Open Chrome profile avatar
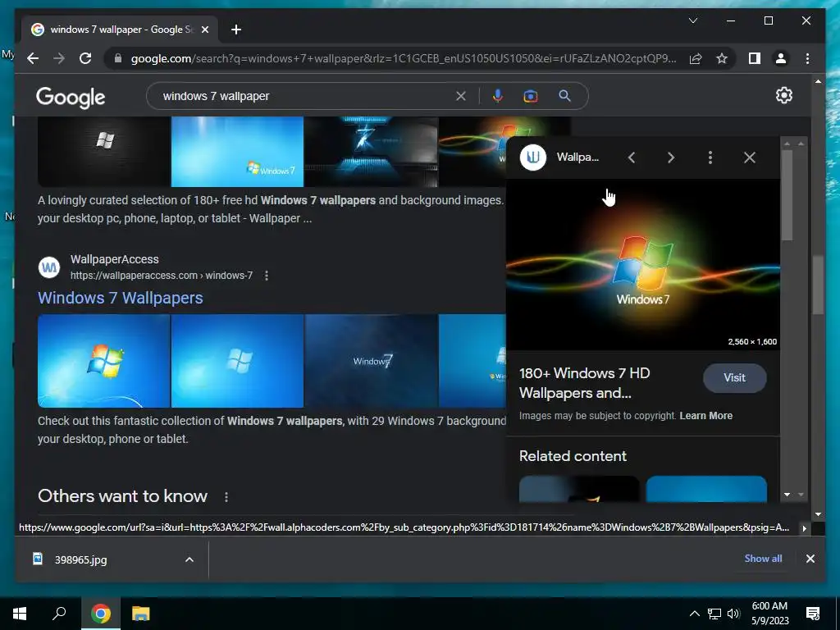The height and width of the screenshot is (630, 840). tap(781, 58)
